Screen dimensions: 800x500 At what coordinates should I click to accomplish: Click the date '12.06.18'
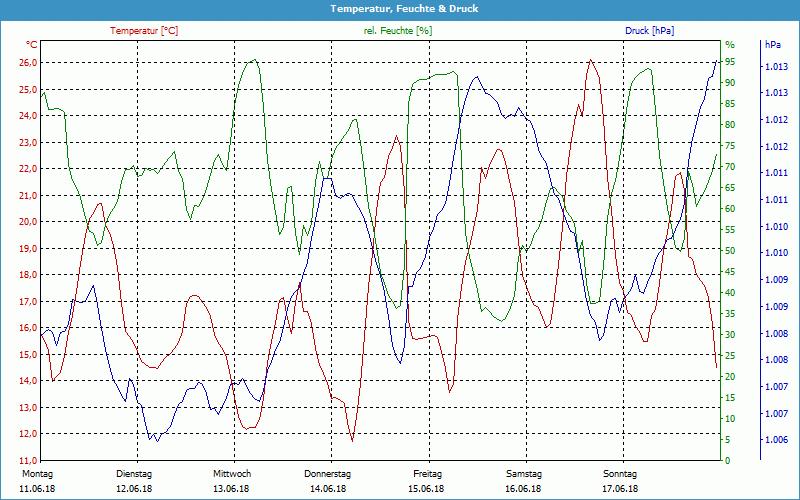(x=134, y=489)
